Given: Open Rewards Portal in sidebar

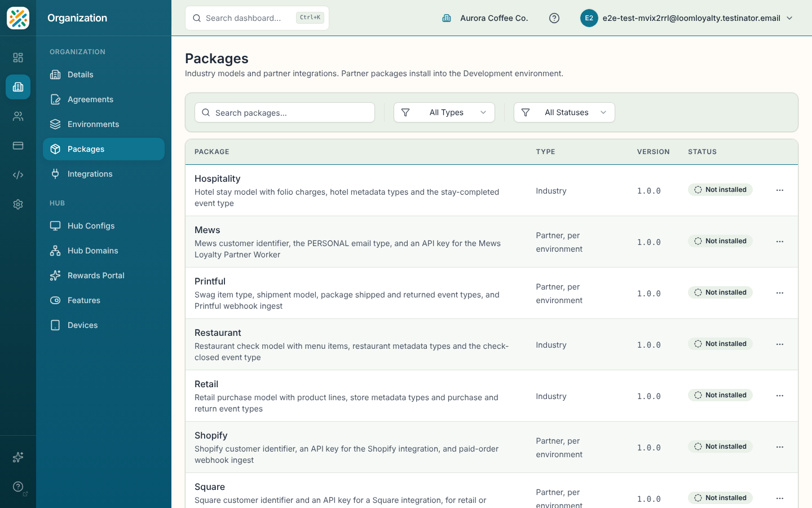Looking at the screenshot, I should 104,275.
